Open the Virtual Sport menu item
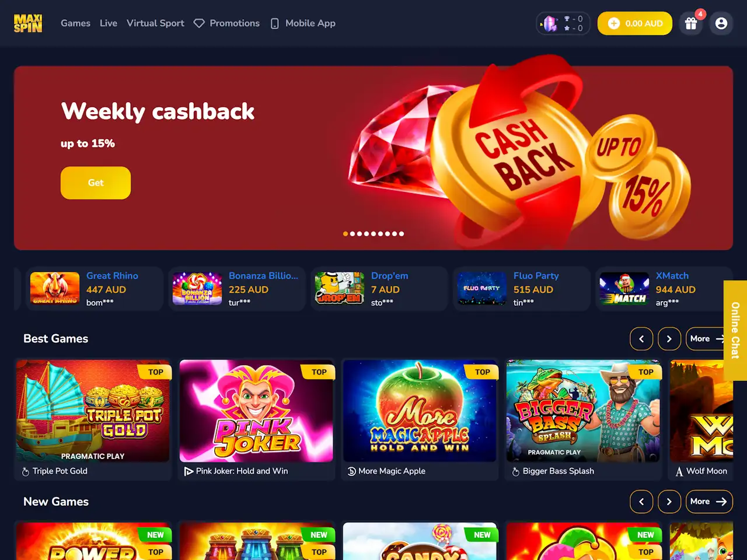747x560 pixels. tap(155, 23)
